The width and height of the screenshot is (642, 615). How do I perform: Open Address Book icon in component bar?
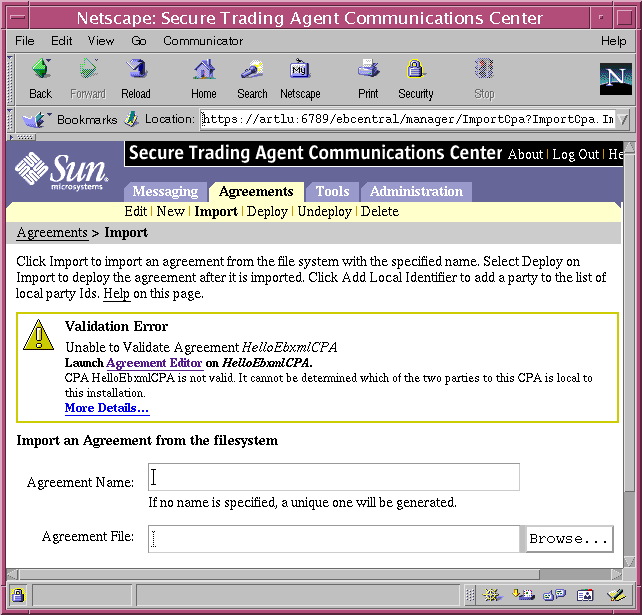[585, 595]
